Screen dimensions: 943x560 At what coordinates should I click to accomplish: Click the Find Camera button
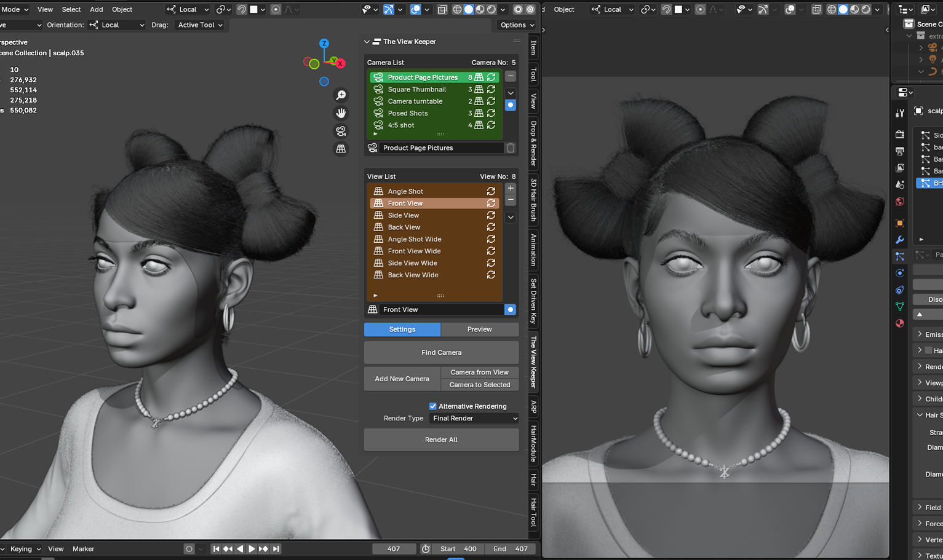[x=442, y=353]
